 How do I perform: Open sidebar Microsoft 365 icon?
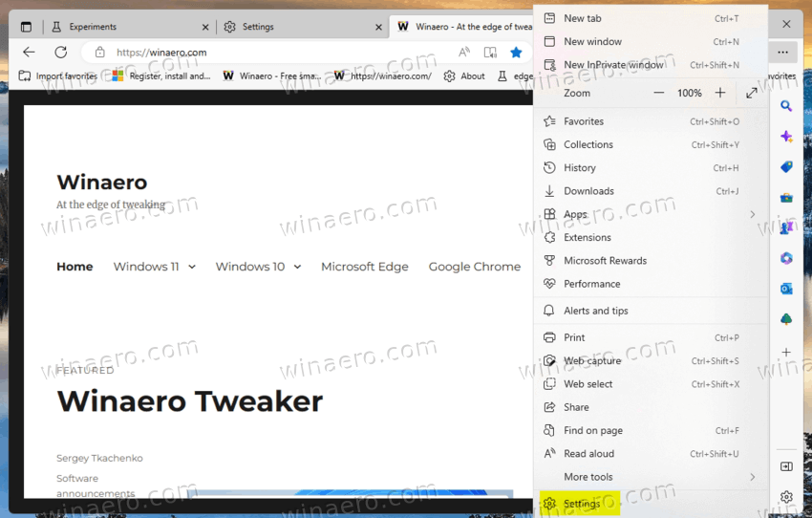click(786, 258)
